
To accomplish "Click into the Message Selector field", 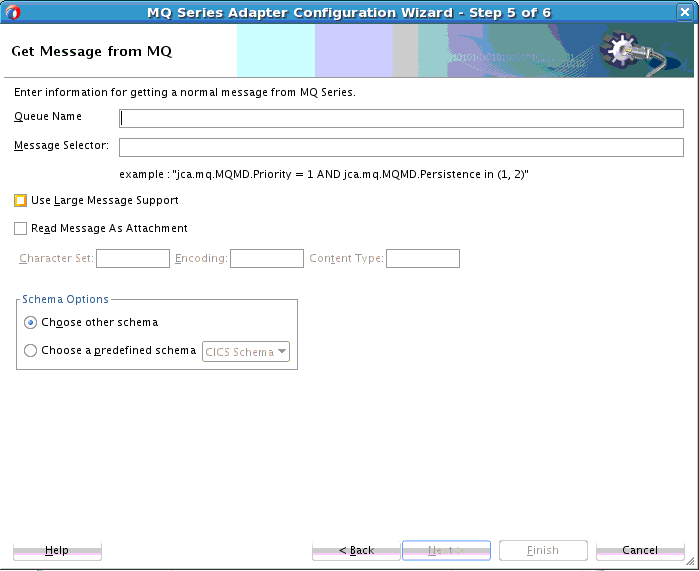I will pos(401,148).
